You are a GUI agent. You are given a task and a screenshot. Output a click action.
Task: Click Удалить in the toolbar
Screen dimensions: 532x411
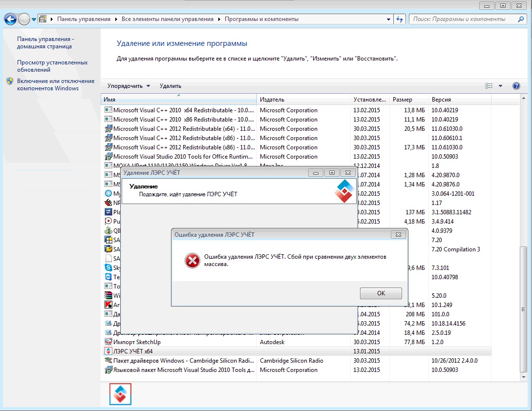(x=170, y=86)
